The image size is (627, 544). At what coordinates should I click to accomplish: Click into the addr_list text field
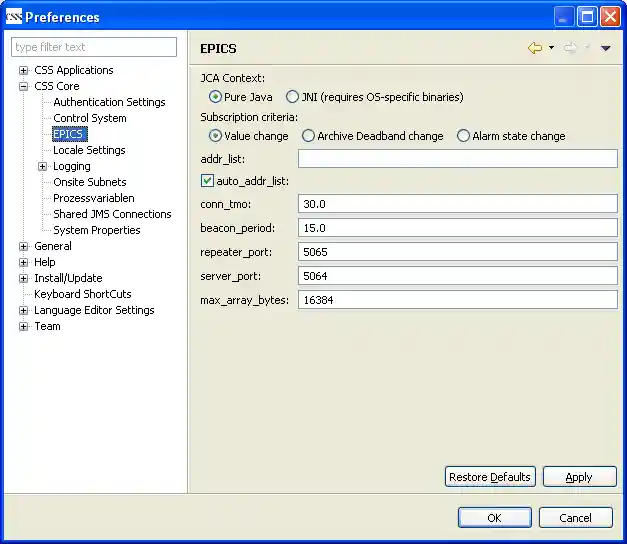(x=457, y=158)
